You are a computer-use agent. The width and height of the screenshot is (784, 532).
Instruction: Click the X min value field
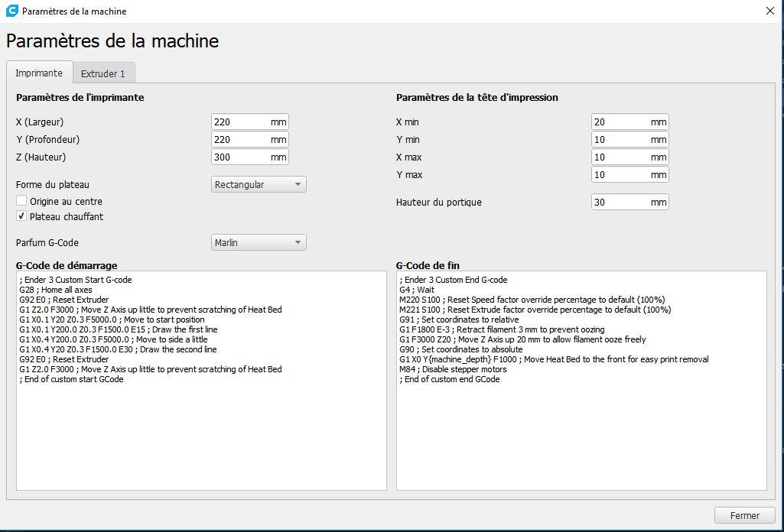click(629, 122)
